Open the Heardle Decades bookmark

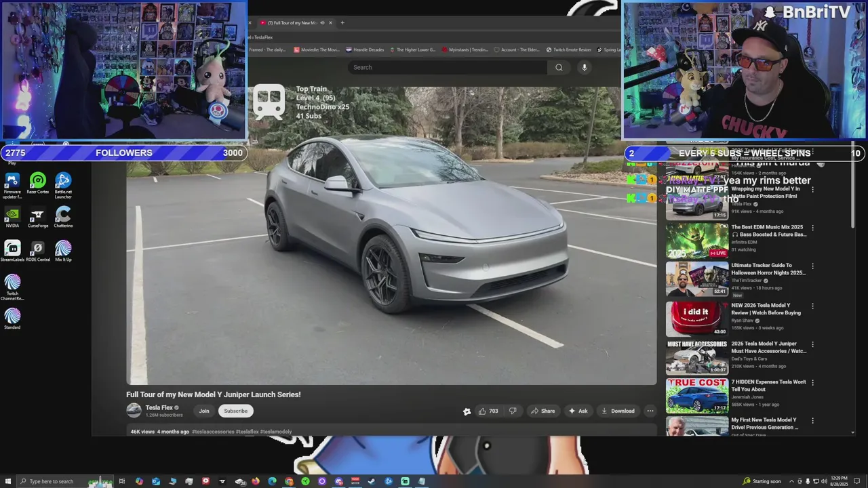pos(365,49)
